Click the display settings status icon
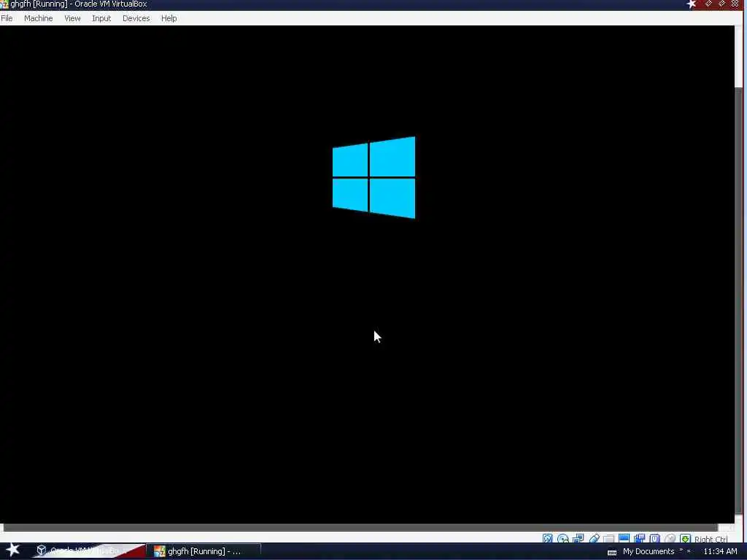 624,538
